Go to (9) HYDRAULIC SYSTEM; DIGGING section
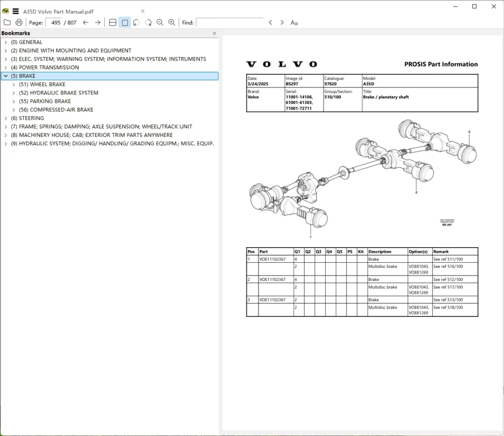 [112, 144]
